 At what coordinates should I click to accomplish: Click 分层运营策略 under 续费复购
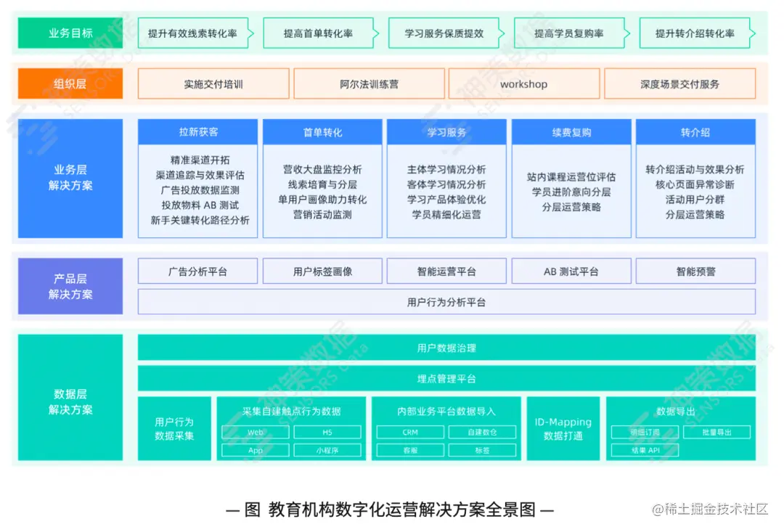571,207
